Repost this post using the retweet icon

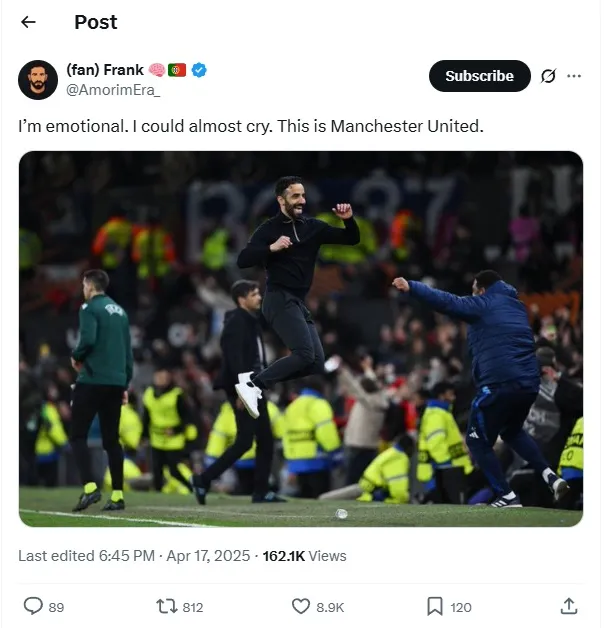166,606
